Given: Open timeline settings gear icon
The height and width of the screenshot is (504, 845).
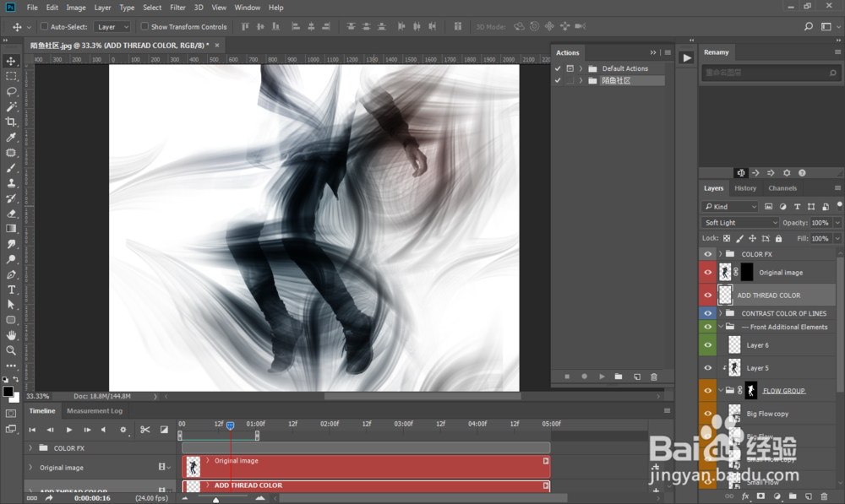Looking at the screenshot, I should click(123, 429).
